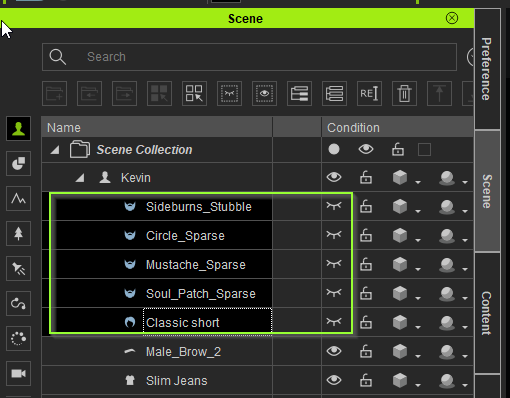Select the dotted circle filter sidebar icon
The image size is (510, 398).
(18, 338)
